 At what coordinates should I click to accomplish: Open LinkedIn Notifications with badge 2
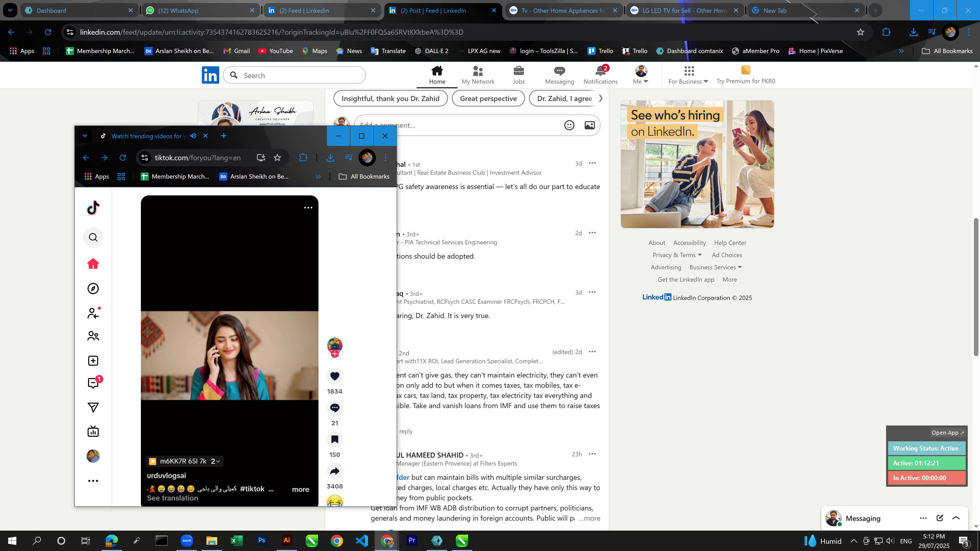(x=601, y=75)
